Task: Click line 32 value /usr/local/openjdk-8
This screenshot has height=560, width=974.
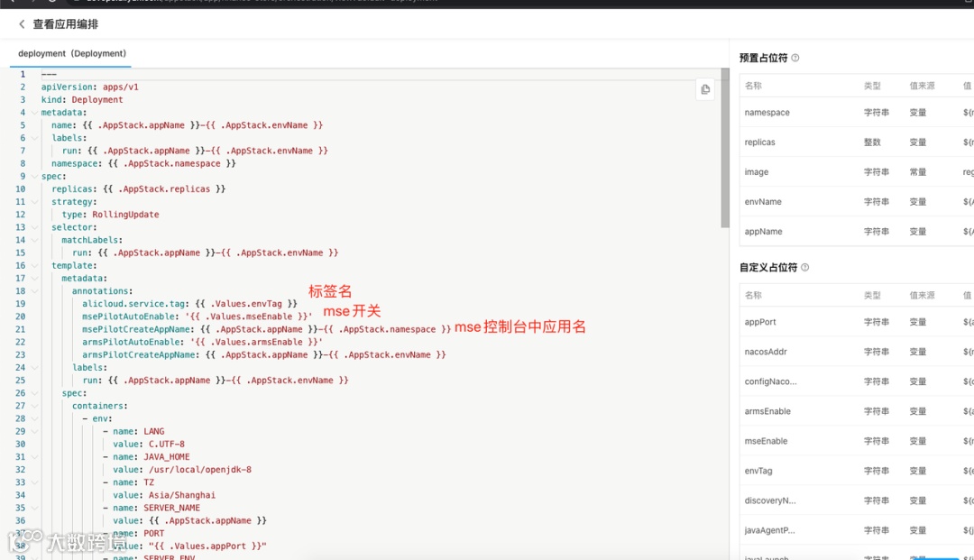Action: pos(200,469)
